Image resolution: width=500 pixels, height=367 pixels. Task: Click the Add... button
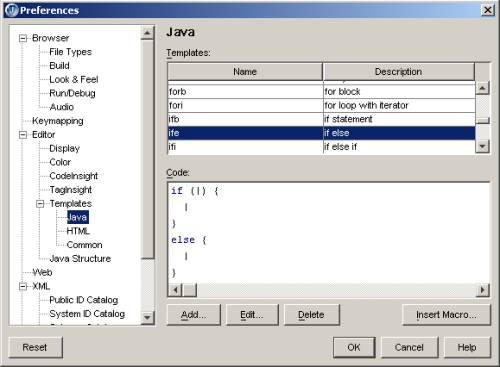tap(194, 315)
